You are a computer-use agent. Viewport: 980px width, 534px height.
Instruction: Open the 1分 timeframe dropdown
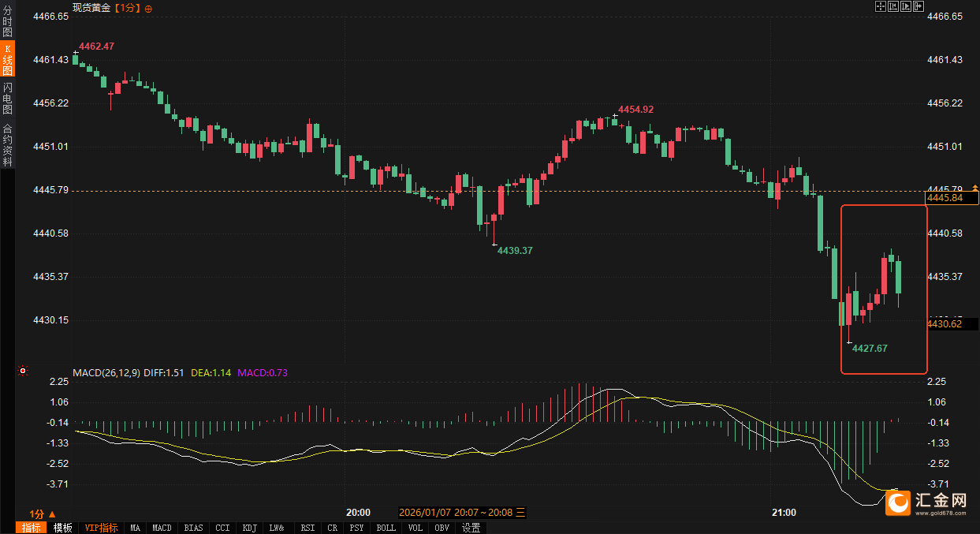pyautogui.click(x=39, y=513)
